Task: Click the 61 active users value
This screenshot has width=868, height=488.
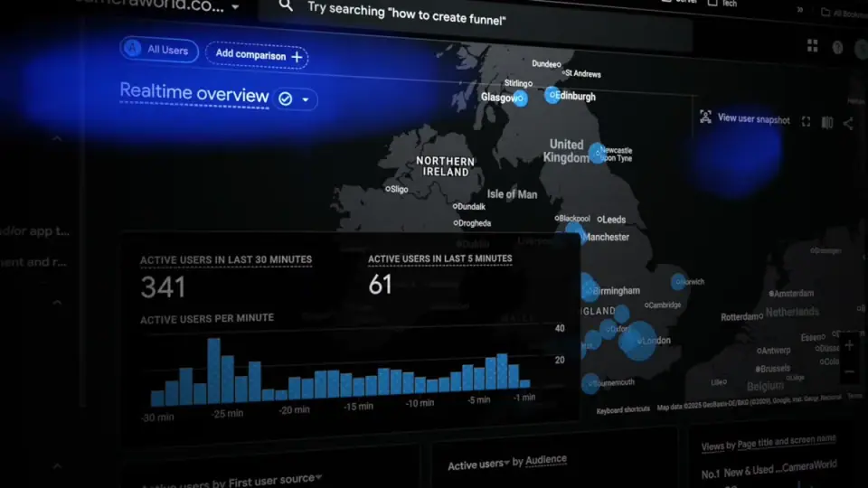Action: click(x=381, y=285)
